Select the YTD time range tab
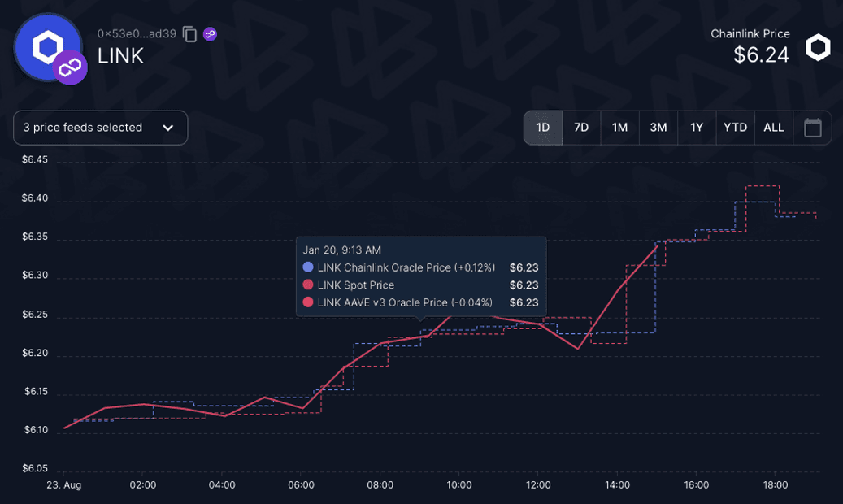 coord(736,128)
